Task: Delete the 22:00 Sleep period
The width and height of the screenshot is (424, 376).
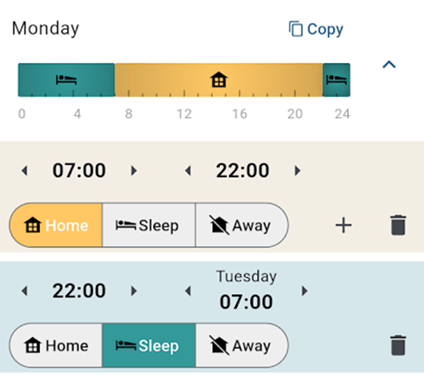Action: 398,345
